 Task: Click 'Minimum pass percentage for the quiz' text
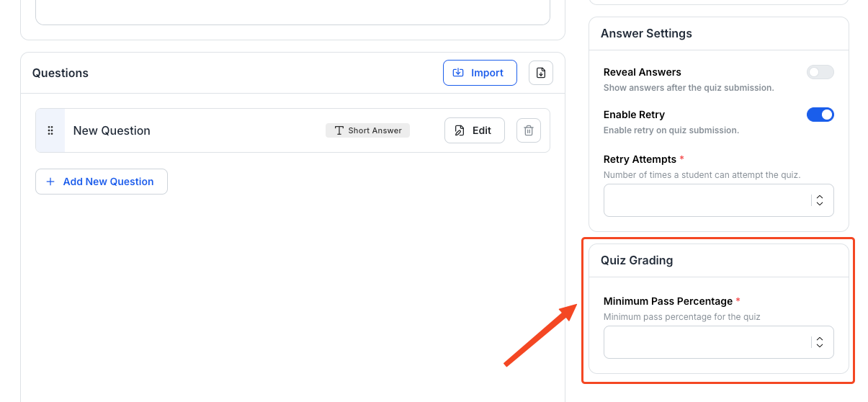coord(682,317)
